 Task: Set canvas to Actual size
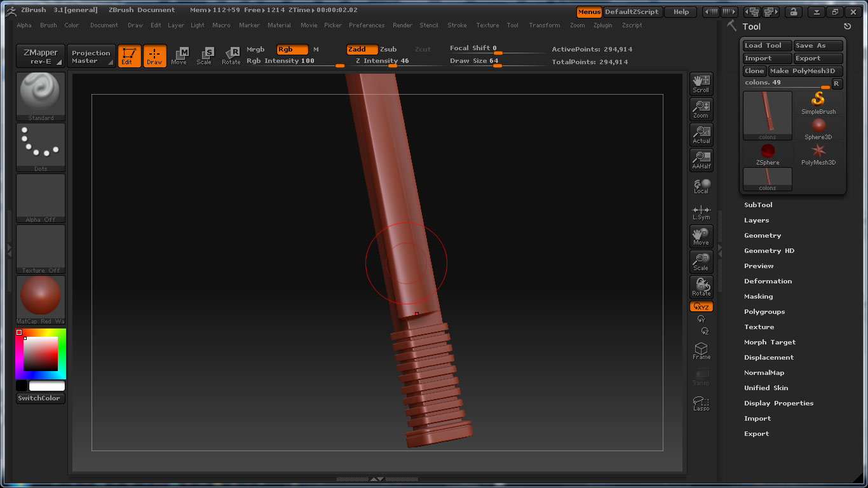point(701,135)
